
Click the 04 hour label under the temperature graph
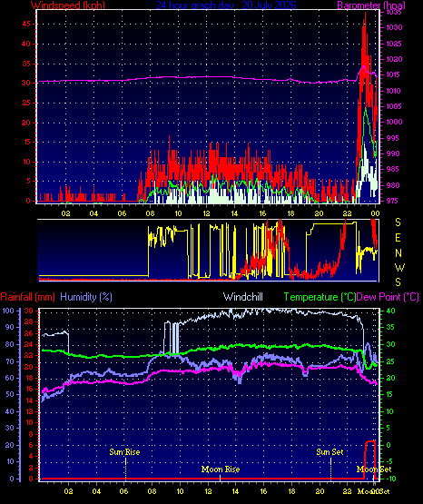click(x=96, y=491)
